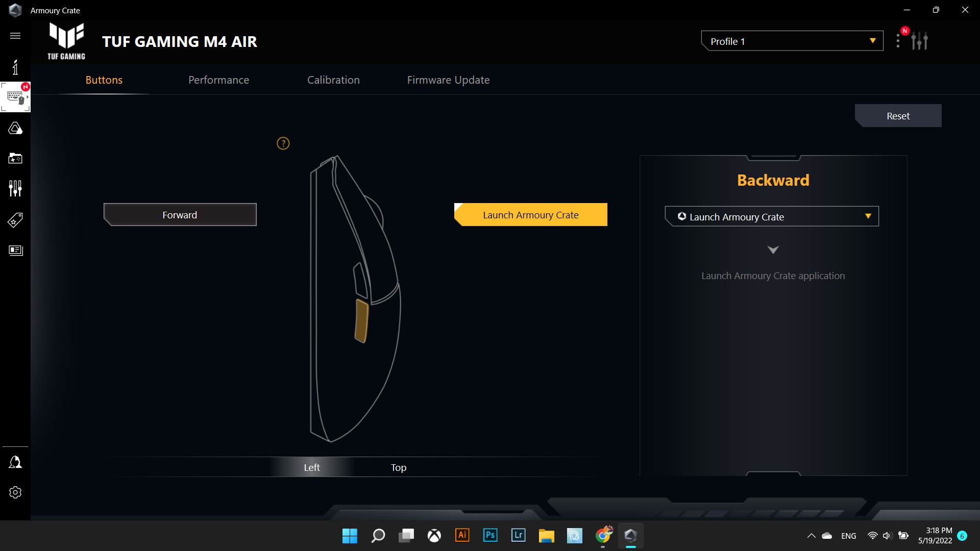This screenshot has width=980, height=551.
Task: Click the down chevron below the function dropdown
Action: pyautogui.click(x=773, y=249)
